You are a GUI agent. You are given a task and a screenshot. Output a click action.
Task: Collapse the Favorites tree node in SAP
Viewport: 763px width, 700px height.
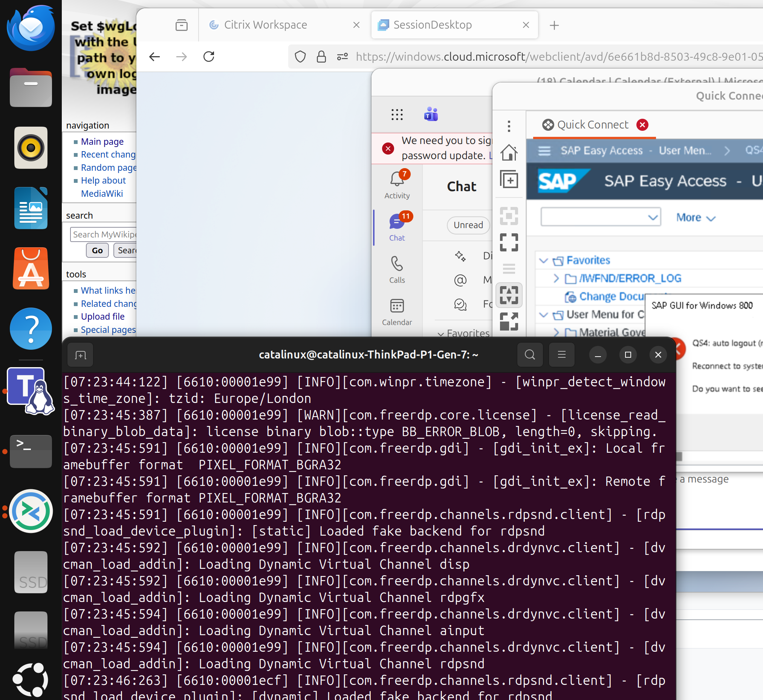coord(543,260)
